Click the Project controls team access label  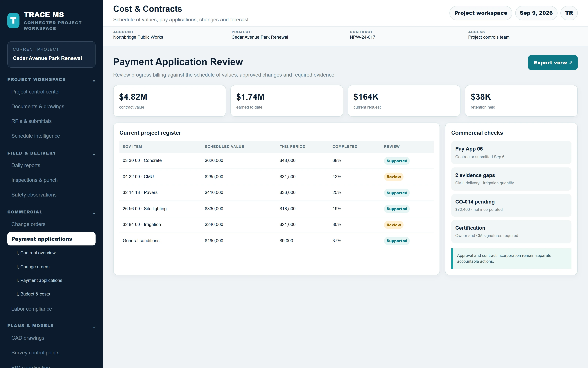489,37
